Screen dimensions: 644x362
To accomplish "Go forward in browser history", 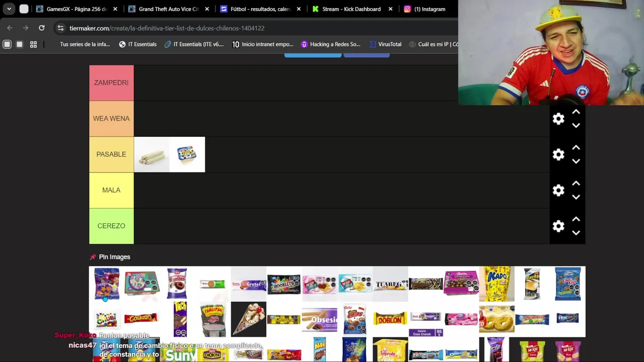I will 25,28.
